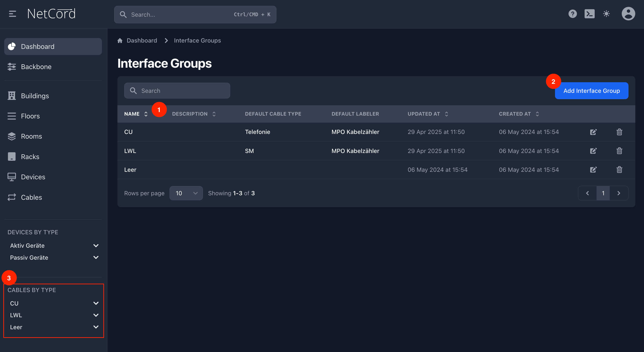Delete the CU interface group
The height and width of the screenshot is (352, 644).
(x=619, y=132)
